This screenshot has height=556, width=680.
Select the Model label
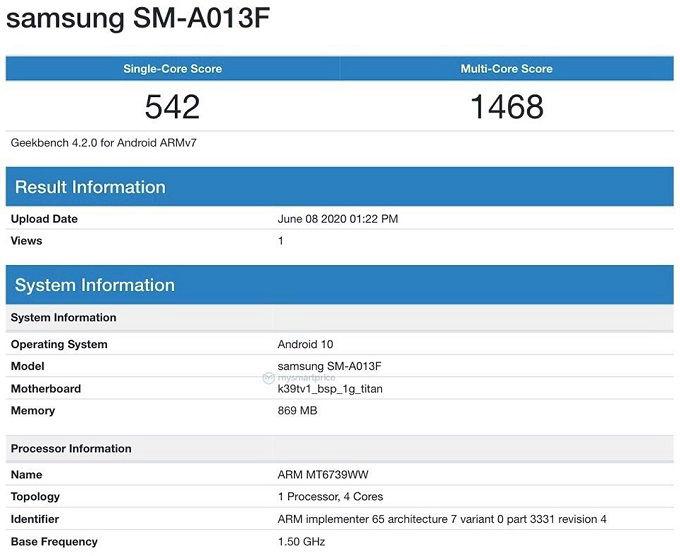tap(28, 366)
